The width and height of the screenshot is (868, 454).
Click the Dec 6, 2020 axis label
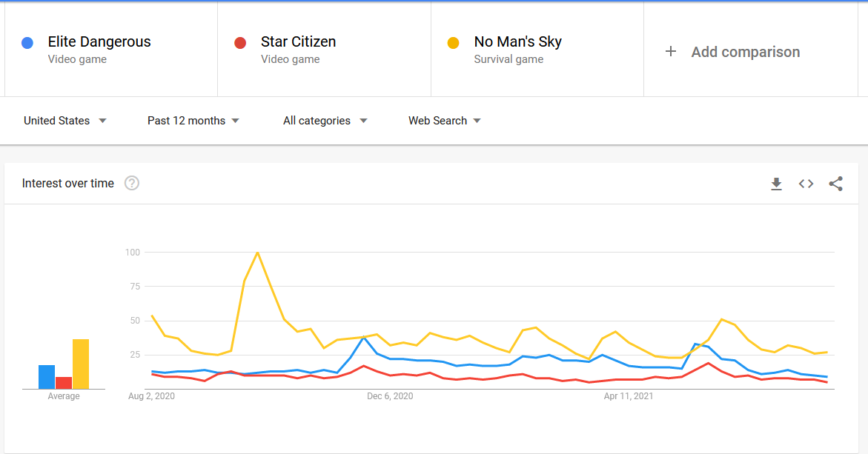pos(390,396)
